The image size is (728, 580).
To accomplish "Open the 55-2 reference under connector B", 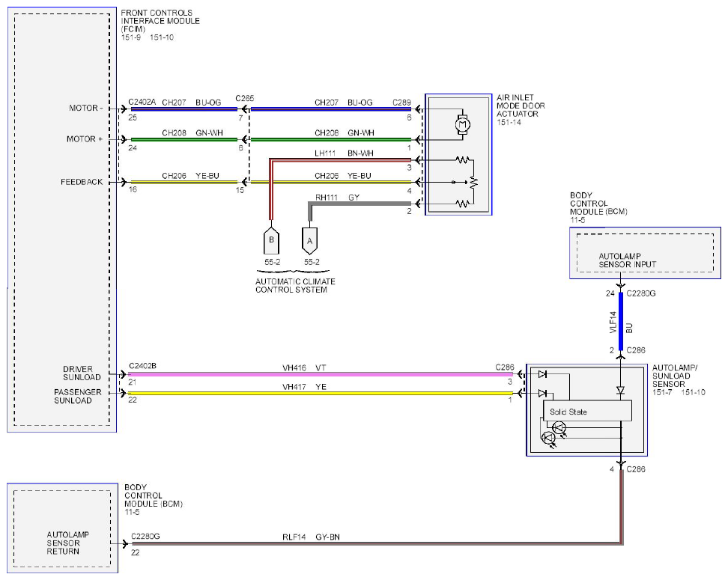I will click(272, 262).
